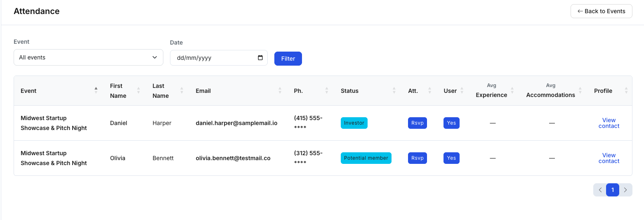Go to next page chevron

[625, 190]
